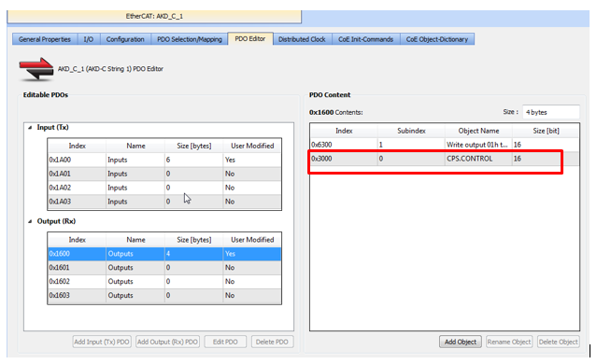Collapse the Output (Rx) group
597x364 pixels.
30,222
